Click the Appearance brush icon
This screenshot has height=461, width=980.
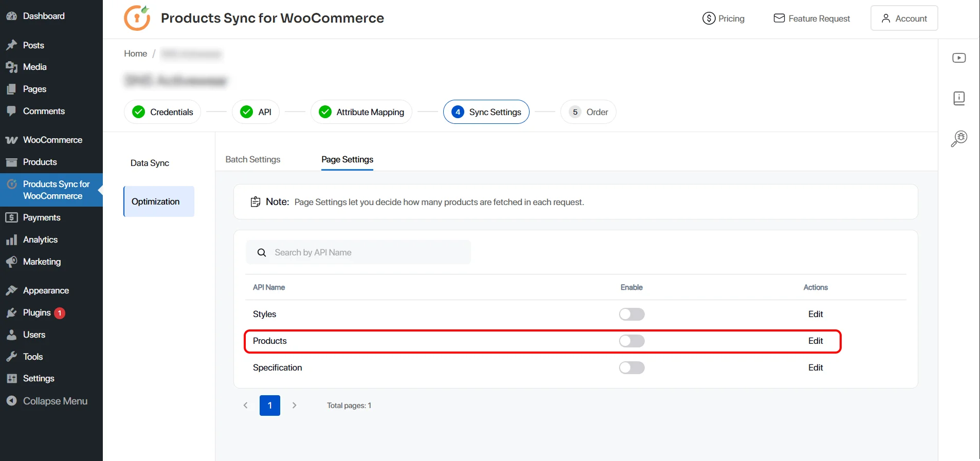[11, 290]
